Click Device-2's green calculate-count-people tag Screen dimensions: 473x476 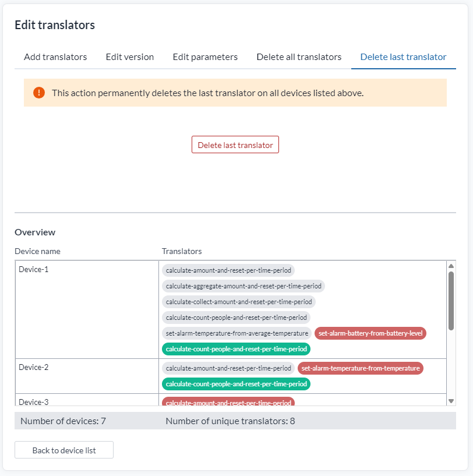coord(236,384)
